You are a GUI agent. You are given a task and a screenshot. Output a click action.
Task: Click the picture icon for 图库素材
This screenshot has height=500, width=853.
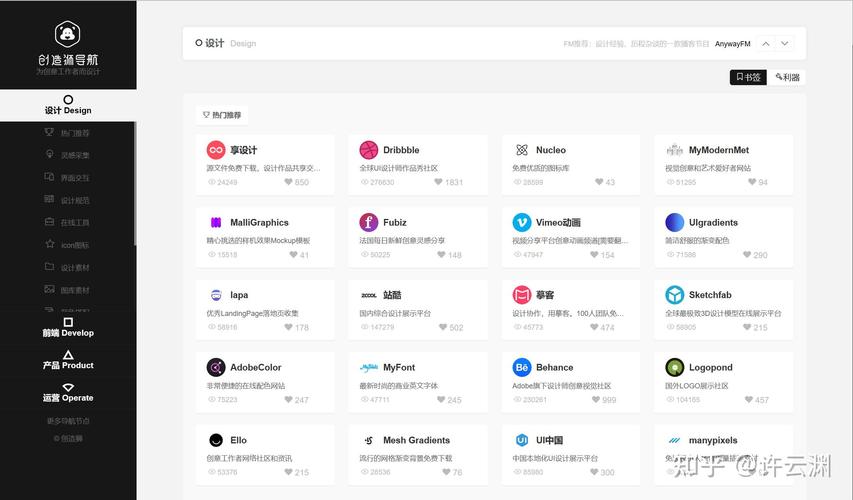pyautogui.click(x=50, y=289)
